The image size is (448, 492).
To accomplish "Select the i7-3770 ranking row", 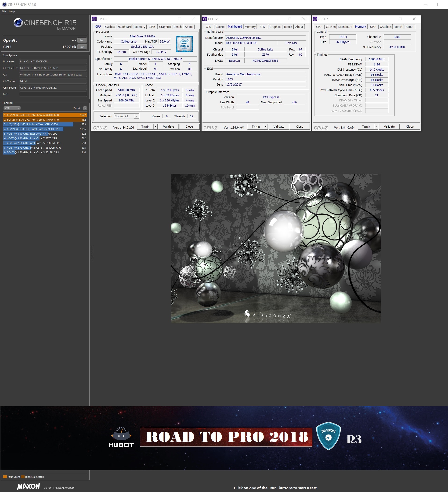I will point(45,138).
